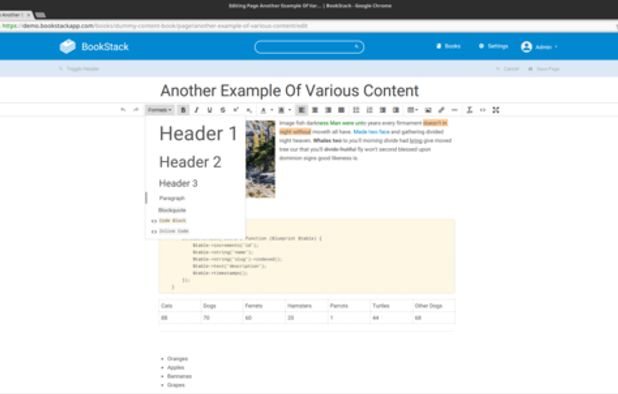Insert a horizontal line

(454, 110)
